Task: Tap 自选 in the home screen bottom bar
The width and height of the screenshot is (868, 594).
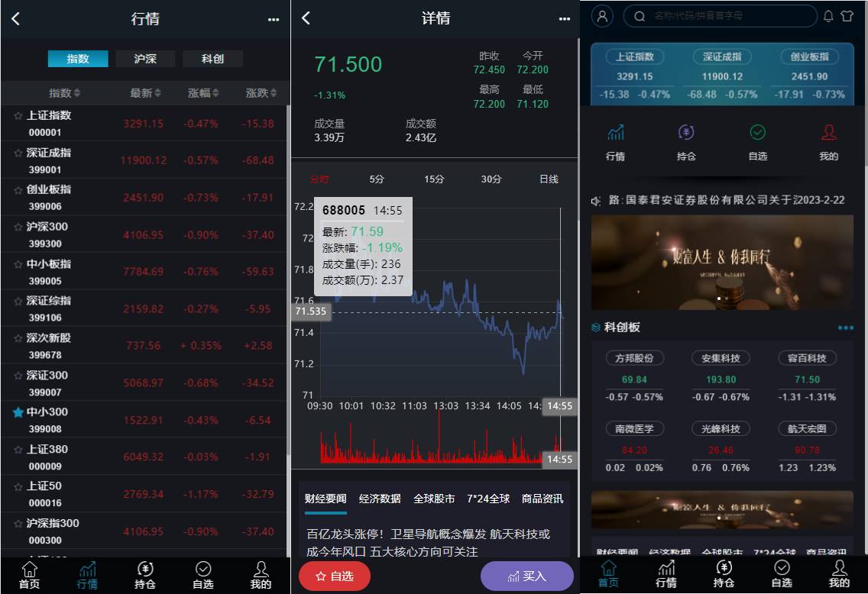Action: pyautogui.click(x=782, y=574)
